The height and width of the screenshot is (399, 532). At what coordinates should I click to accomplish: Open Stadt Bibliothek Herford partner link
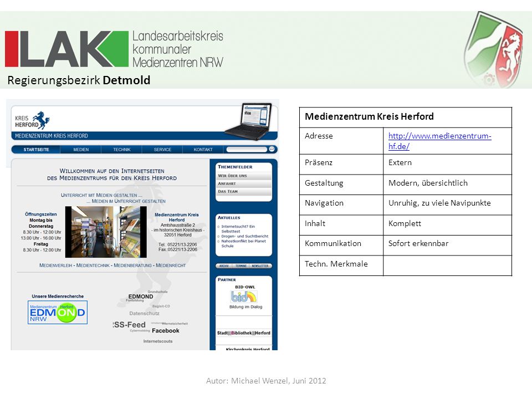[x=244, y=333]
